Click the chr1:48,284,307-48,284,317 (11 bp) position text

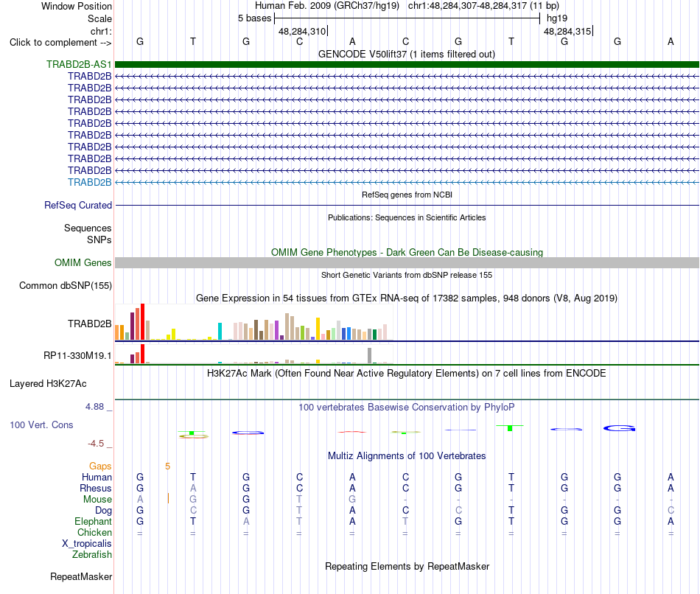point(483,6)
